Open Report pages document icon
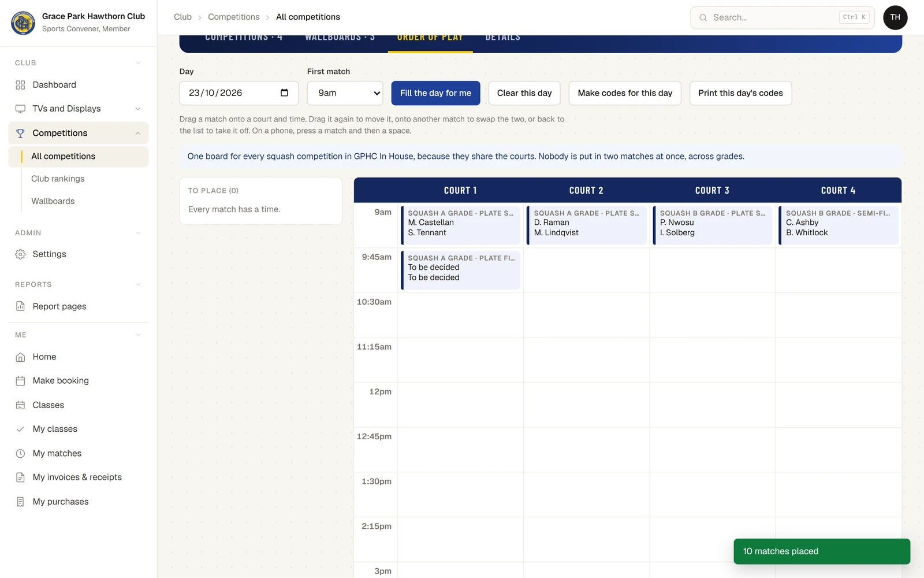924x578 pixels. 20,306
